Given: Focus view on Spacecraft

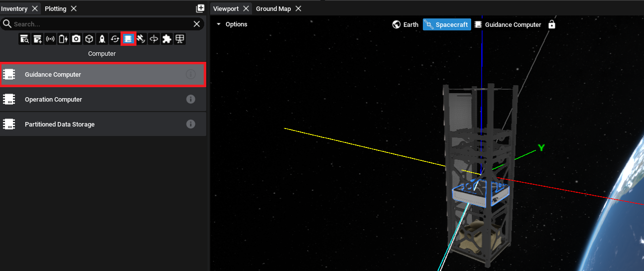Looking at the screenshot, I should (x=447, y=24).
